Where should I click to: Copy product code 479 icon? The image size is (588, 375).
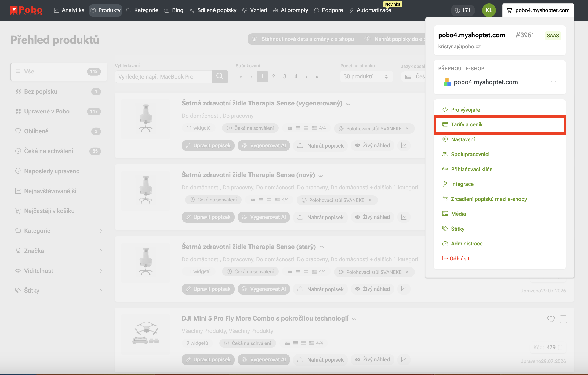tap(560, 347)
